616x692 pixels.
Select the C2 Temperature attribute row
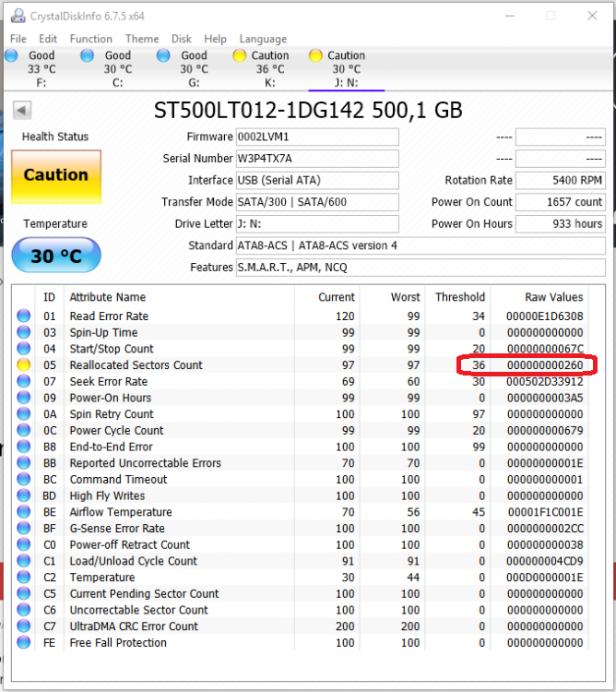(300, 578)
